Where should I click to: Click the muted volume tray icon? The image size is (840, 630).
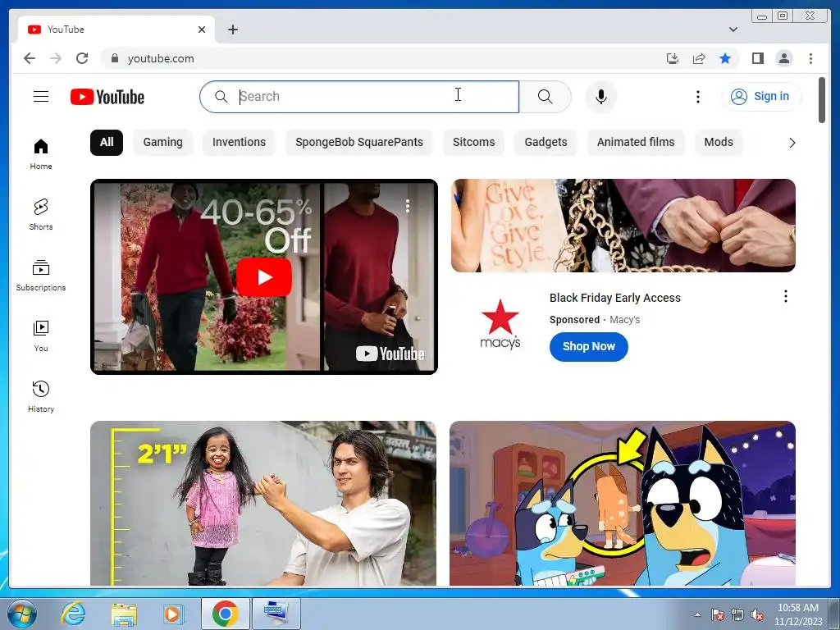(757, 615)
